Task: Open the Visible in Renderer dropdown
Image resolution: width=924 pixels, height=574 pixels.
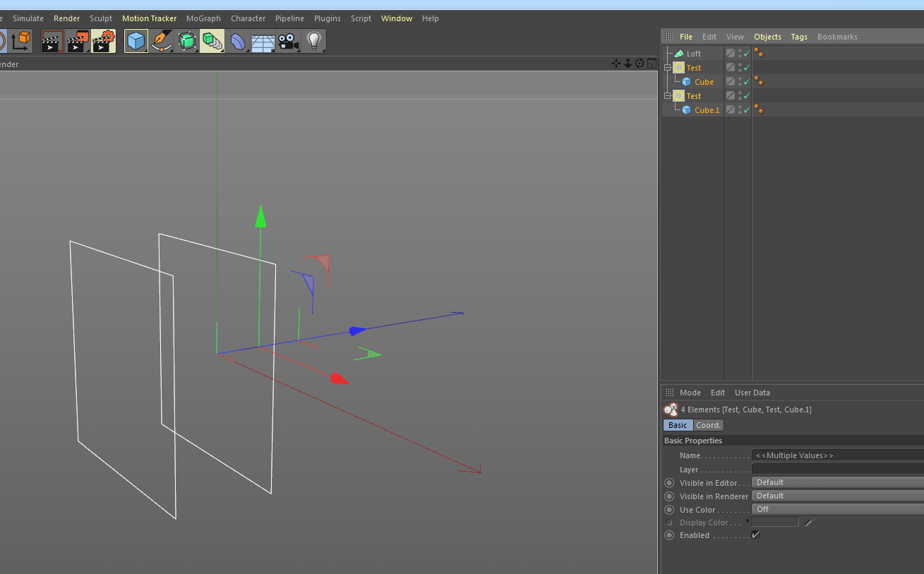Action: click(838, 496)
